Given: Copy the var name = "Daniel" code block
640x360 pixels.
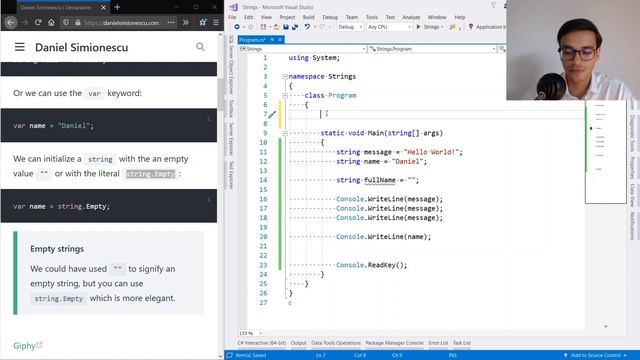Looking at the screenshot, I should coord(209,119).
